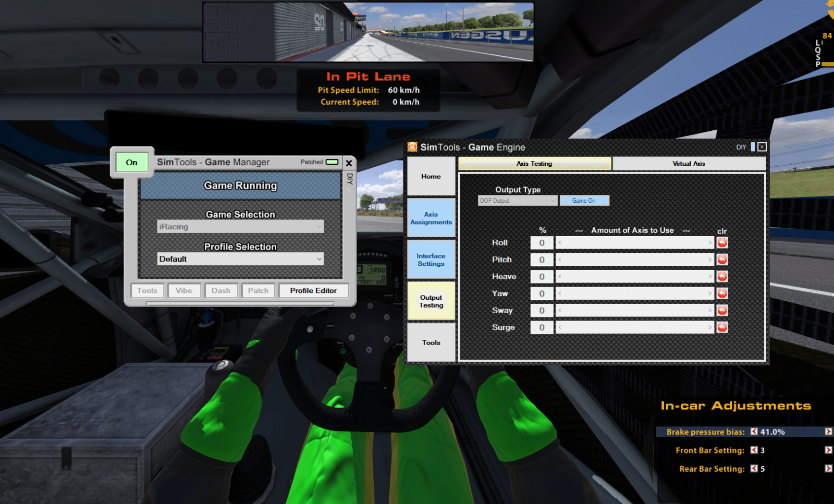This screenshot has height=504, width=834.
Task: Click the Patch button in Game Manager
Action: [258, 290]
